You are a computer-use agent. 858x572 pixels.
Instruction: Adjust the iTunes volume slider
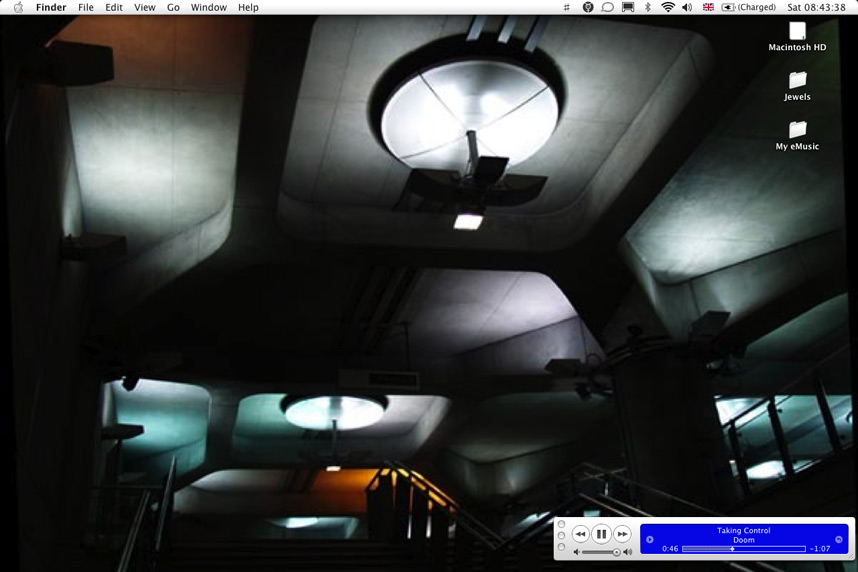coord(601,552)
